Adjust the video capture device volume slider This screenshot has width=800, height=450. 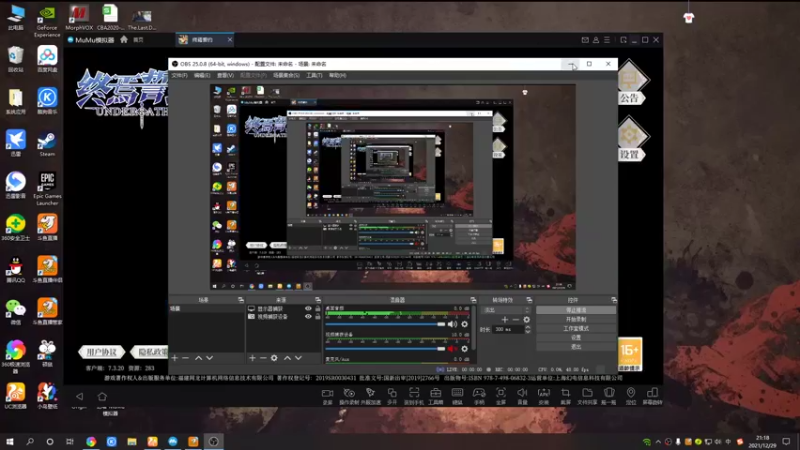coord(385,348)
